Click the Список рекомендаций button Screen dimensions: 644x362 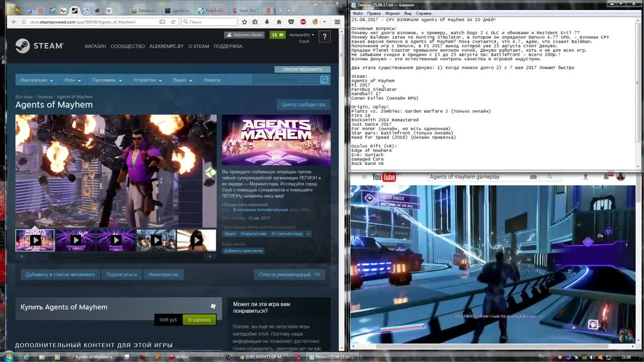289,275
